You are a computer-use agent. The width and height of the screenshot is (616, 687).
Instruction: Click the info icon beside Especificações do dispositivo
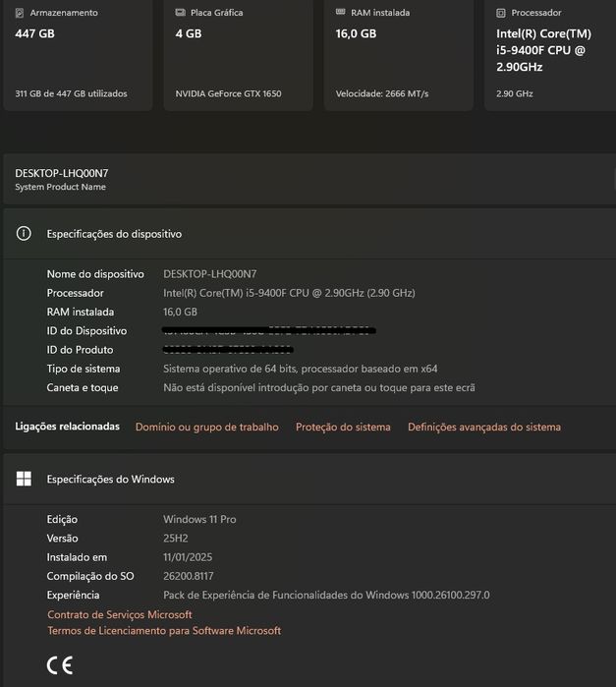click(x=24, y=234)
